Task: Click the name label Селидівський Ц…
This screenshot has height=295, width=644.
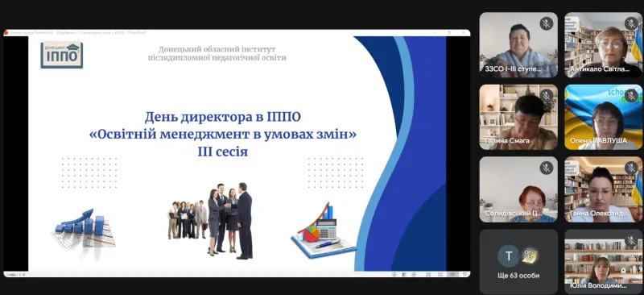Action: click(514, 214)
